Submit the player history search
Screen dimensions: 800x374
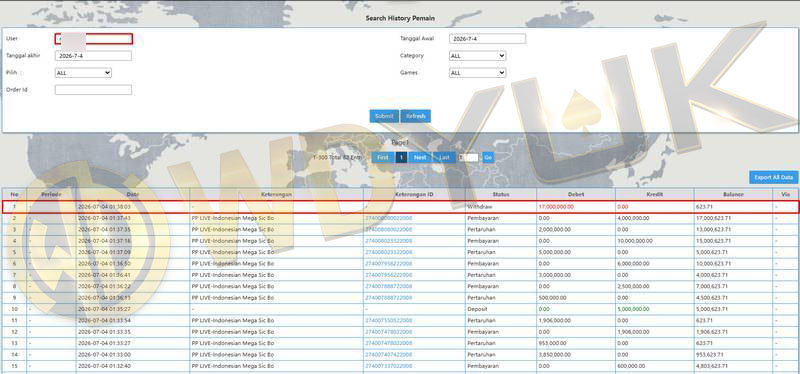(384, 116)
